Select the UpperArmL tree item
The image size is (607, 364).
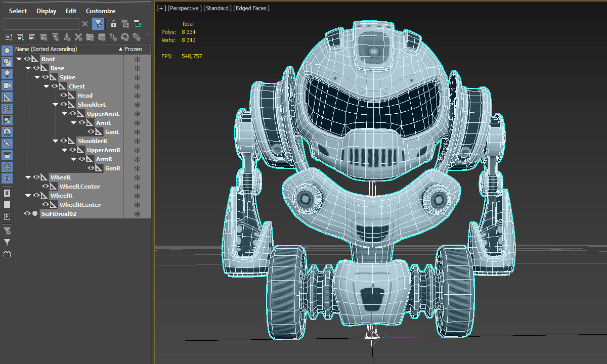coord(103,114)
